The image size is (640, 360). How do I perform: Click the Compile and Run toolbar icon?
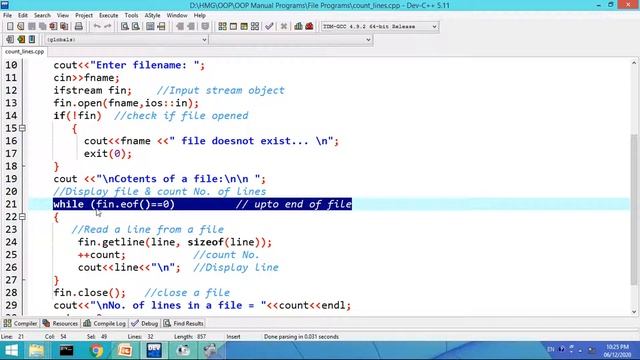click(244, 27)
